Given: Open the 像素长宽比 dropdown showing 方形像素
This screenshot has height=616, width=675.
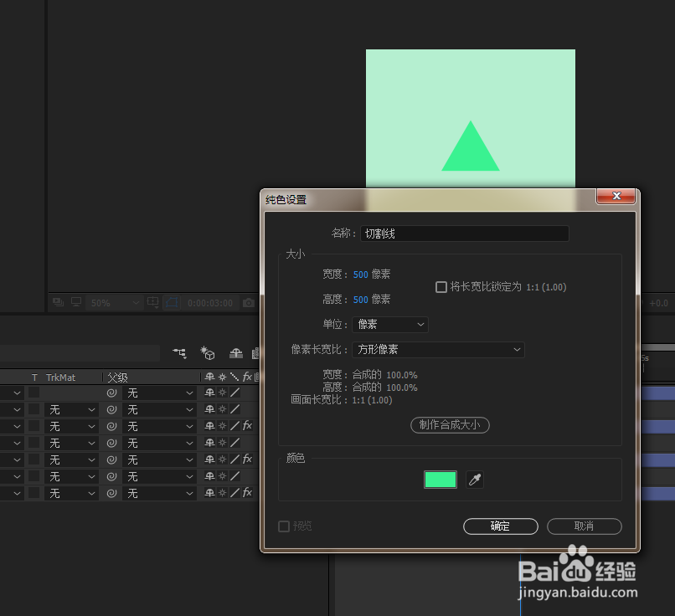Looking at the screenshot, I should coord(438,349).
